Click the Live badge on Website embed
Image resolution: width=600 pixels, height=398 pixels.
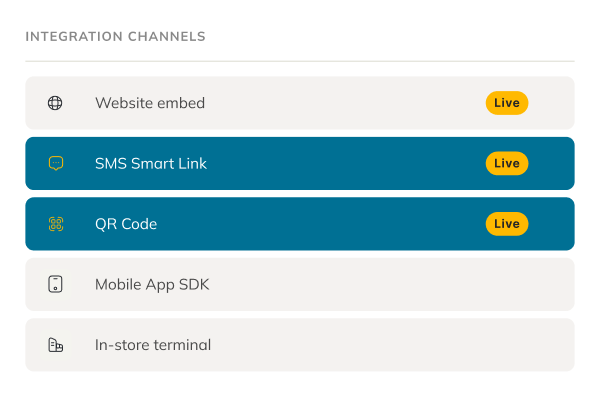point(507,103)
